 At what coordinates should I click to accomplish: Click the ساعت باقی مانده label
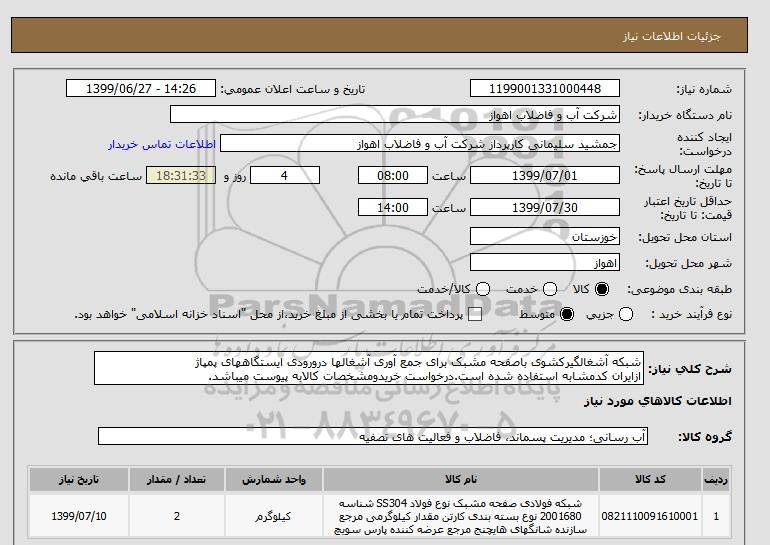(x=96, y=176)
